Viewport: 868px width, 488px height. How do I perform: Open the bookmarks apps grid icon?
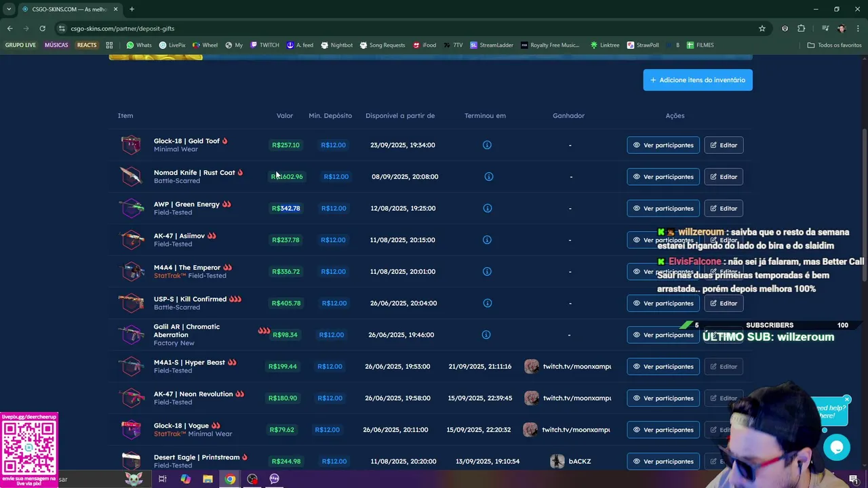(x=109, y=45)
